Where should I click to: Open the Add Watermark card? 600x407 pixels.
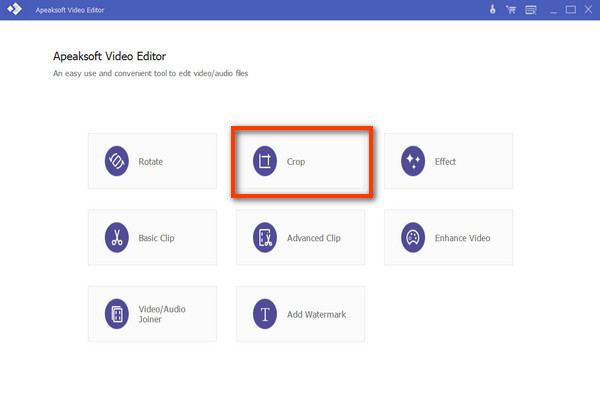pos(300,314)
